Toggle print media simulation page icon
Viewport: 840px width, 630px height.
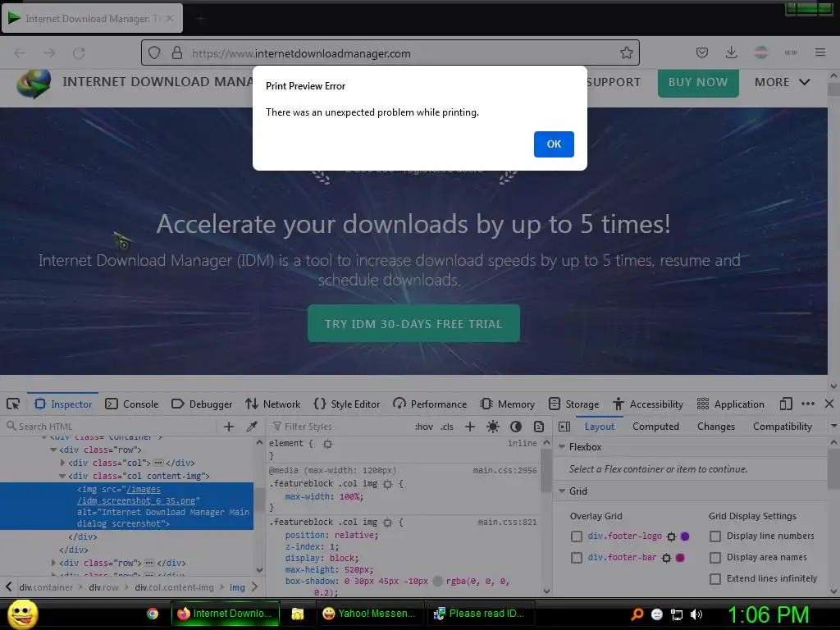click(539, 427)
